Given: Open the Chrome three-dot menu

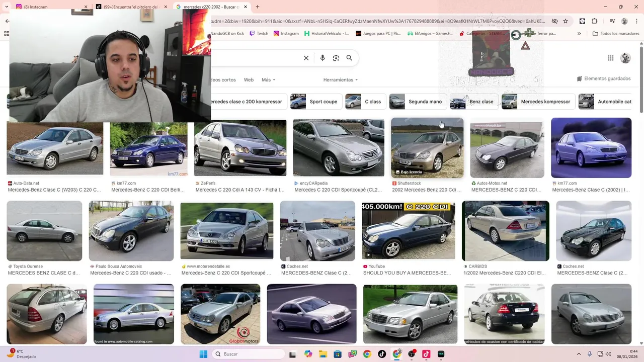Looking at the screenshot, I should click(636, 21).
